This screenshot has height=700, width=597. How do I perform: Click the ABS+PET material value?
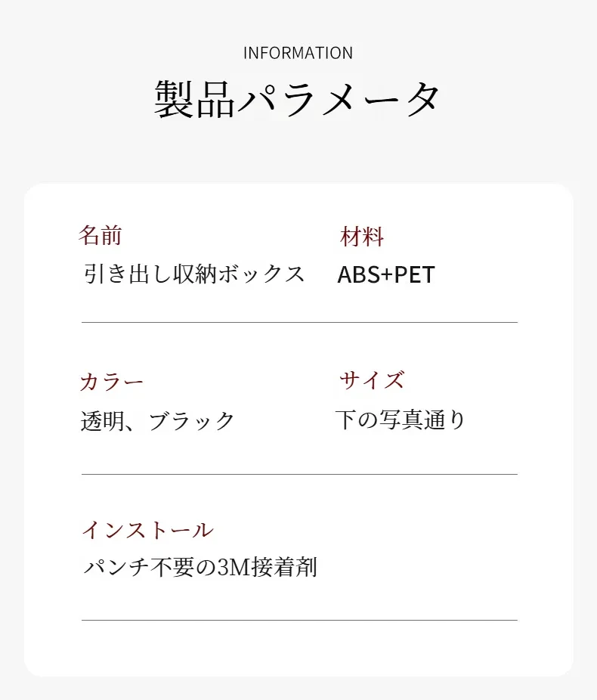386,274
